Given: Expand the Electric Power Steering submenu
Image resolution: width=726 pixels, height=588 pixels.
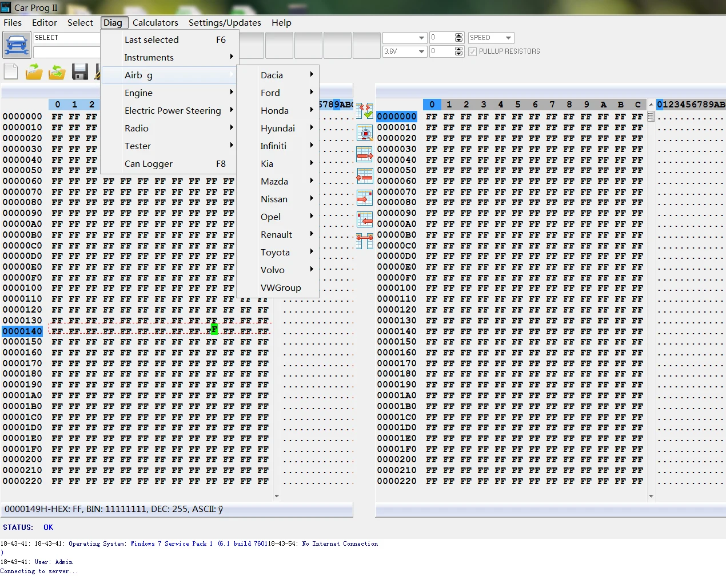Looking at the screenshot, I should (173, 110).
